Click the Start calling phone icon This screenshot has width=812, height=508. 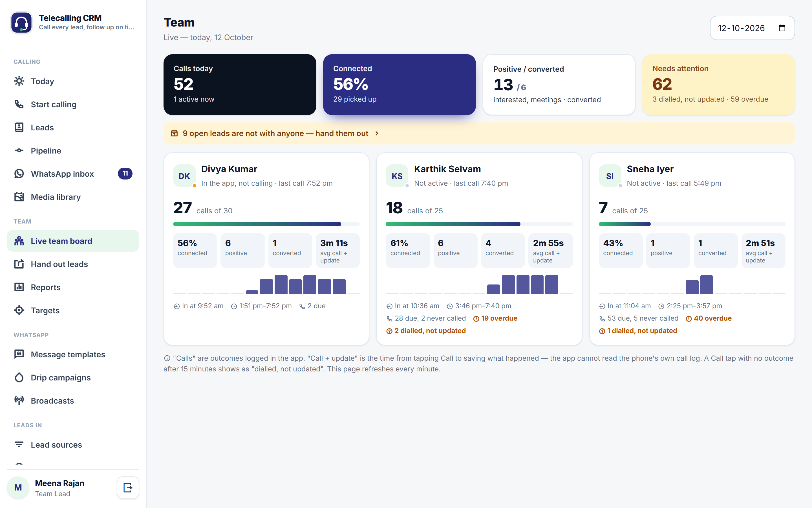19,104
